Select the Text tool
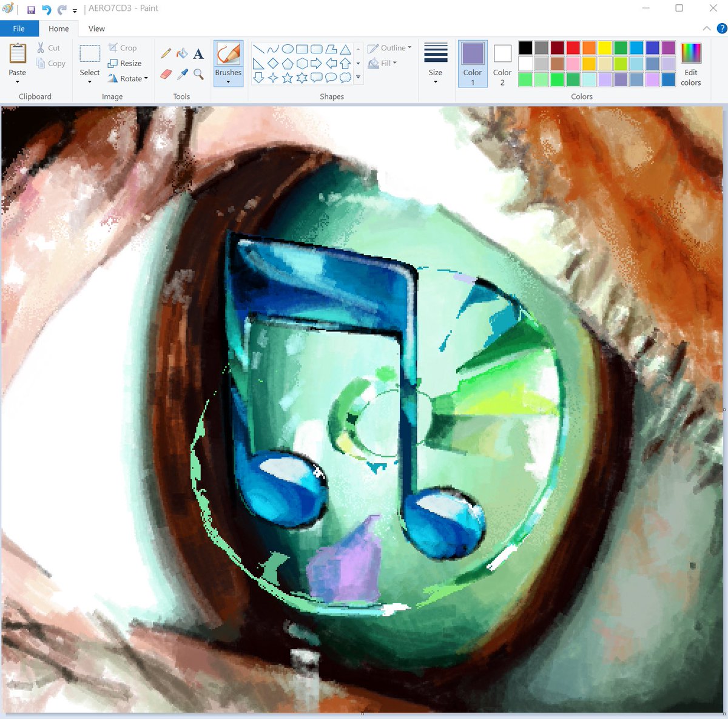 (198, 54)
